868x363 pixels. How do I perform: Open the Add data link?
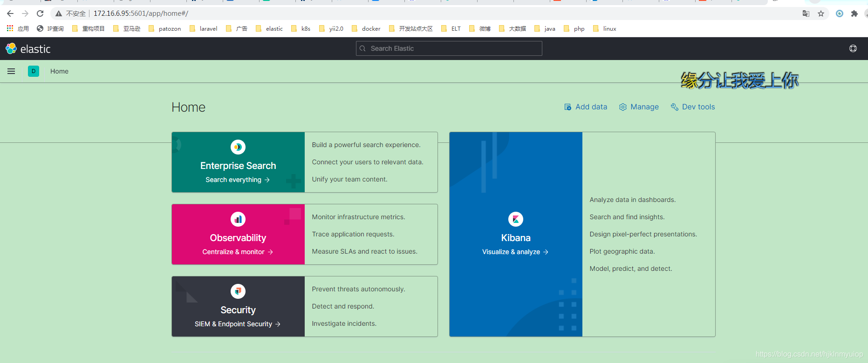(586, 107)
